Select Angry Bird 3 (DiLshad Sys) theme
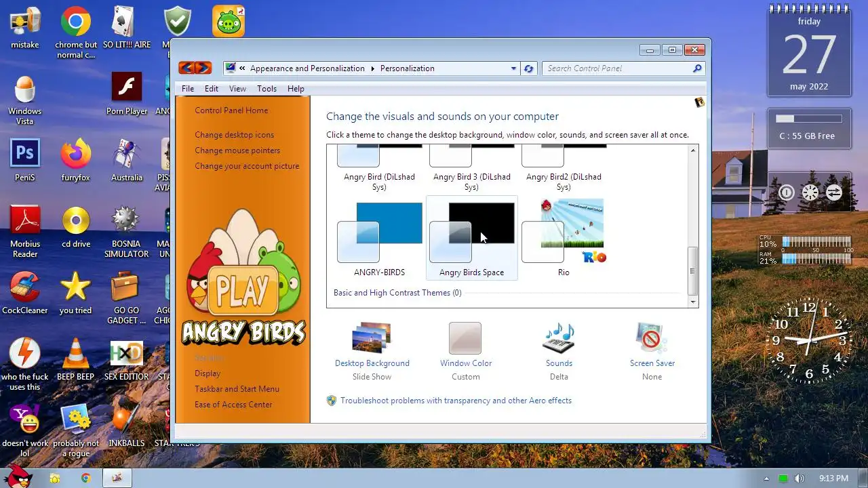The width and height of the screenshot is (868, 488). coord(471,169)
